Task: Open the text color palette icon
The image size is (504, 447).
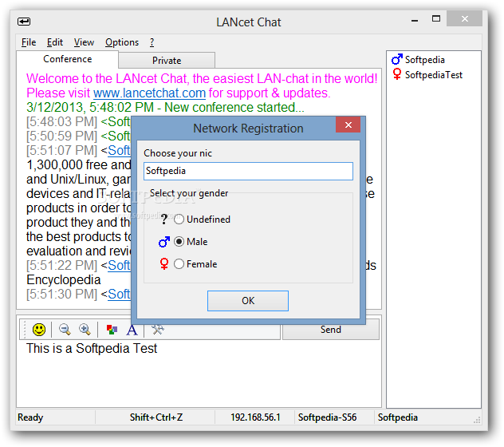Action: click(112, 330)
